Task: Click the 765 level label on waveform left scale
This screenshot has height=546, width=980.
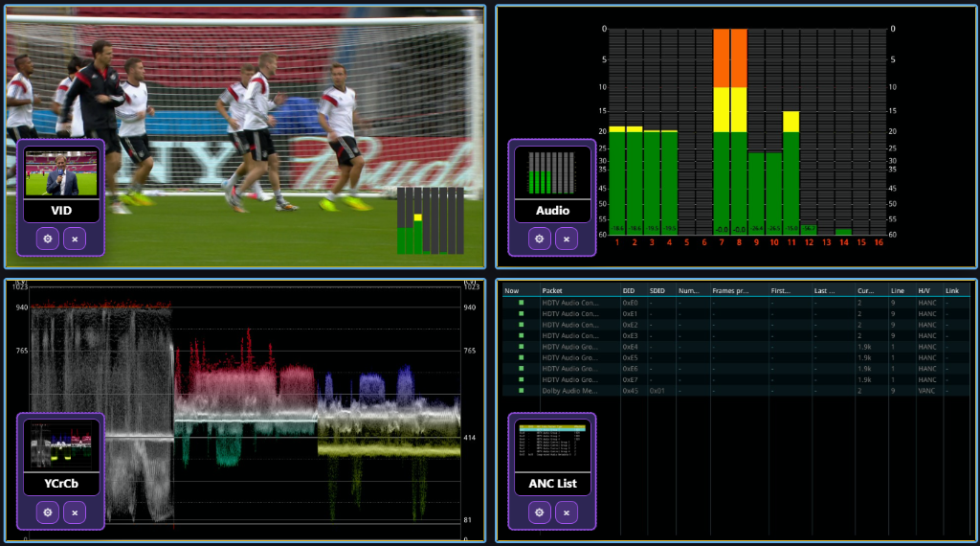Action: coord(22,351)
